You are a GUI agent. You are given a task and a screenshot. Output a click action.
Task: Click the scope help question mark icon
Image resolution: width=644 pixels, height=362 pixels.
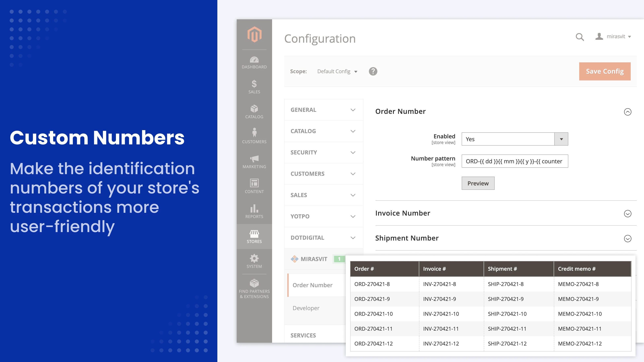tap(373, 71)
